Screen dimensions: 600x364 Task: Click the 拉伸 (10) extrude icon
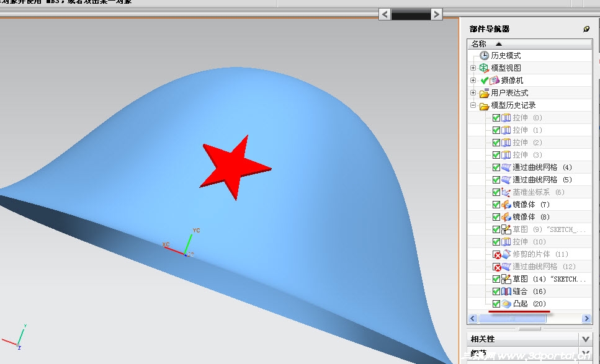pyautogui.click(x=506, y=242)
